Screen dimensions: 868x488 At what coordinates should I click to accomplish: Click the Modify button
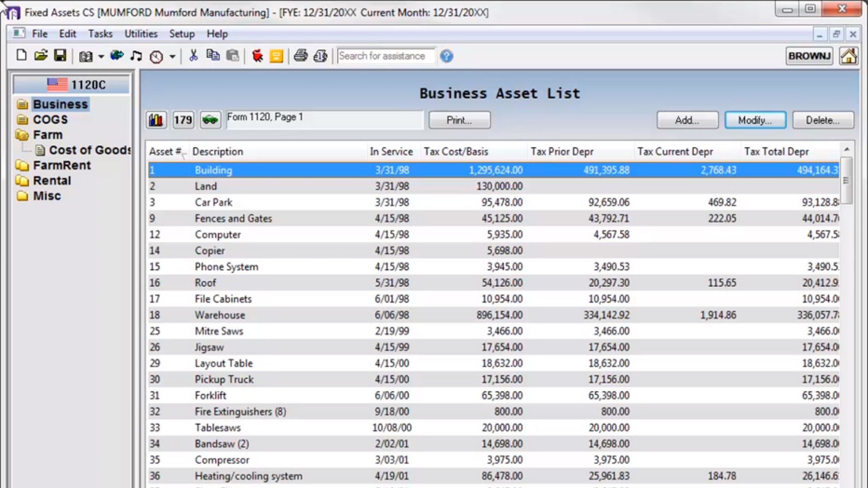(755, 120)
